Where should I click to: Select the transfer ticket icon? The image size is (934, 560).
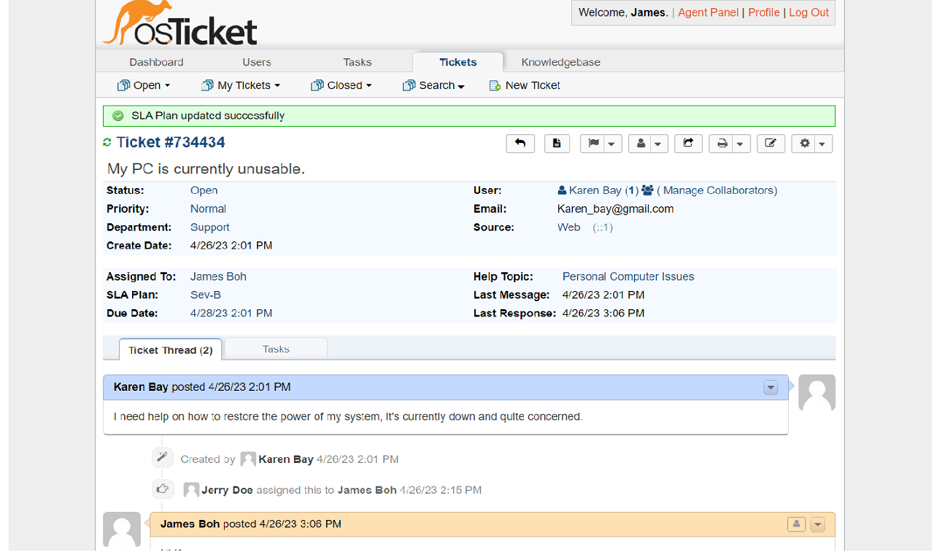688,143
